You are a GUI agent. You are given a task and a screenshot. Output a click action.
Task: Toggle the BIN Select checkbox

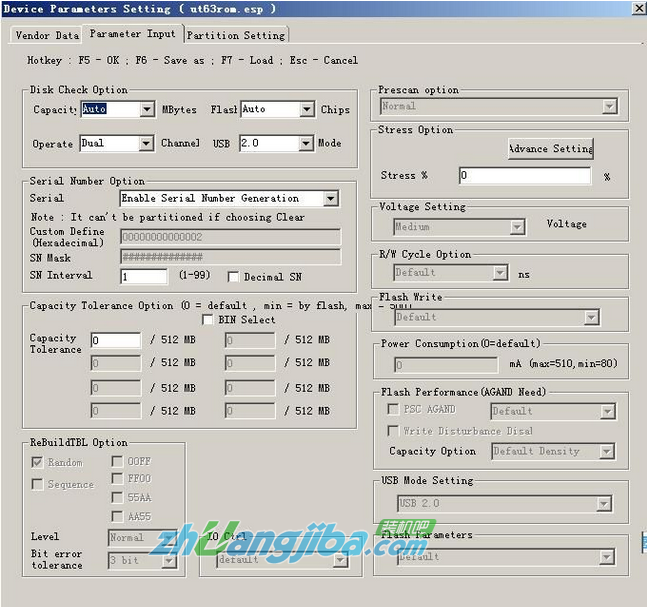point(208,320)
